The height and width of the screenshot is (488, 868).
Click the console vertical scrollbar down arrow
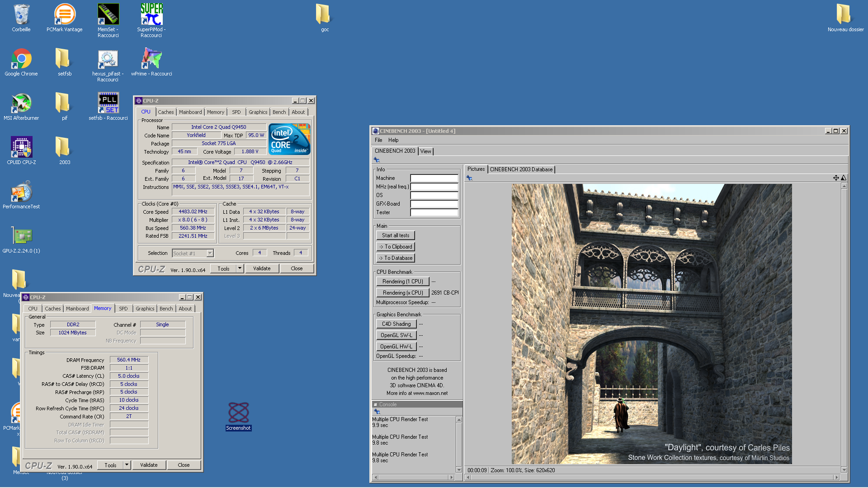(x=459, y=470)
